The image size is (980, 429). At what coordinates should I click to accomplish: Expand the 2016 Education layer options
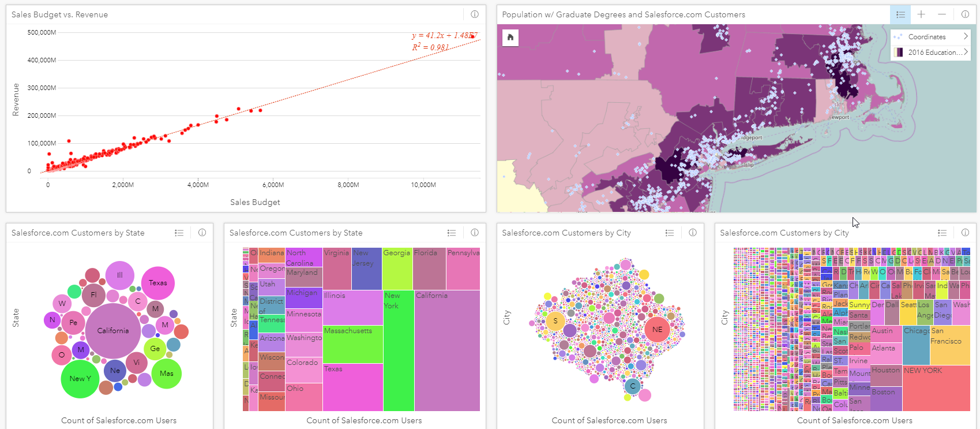pyautogui.click(x=966, y=52)
